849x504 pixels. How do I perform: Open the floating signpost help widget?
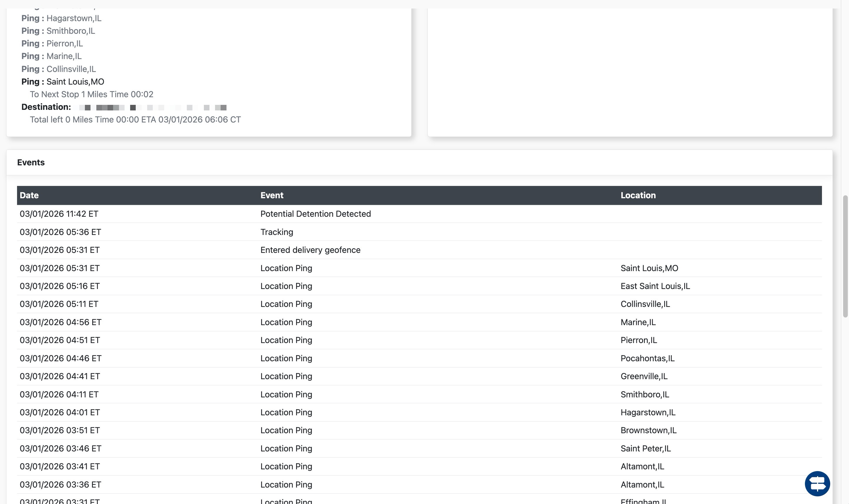coord(817,484)
